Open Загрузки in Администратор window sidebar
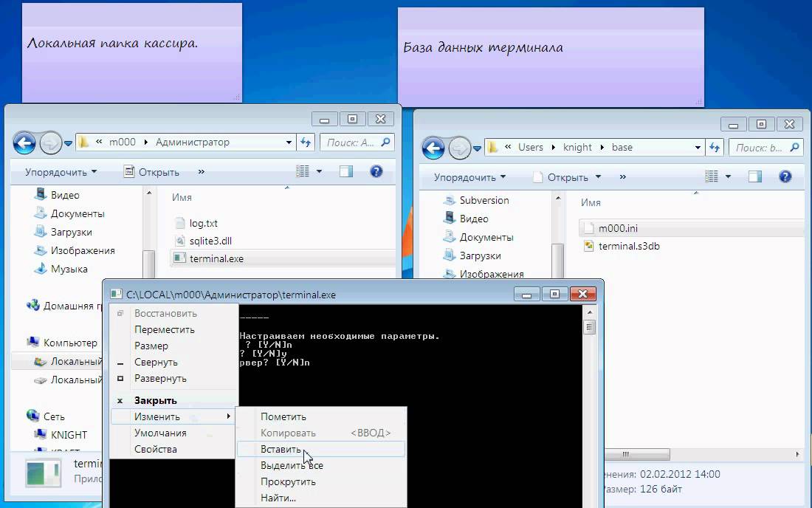Screen dimensions: 812x508 71,232
